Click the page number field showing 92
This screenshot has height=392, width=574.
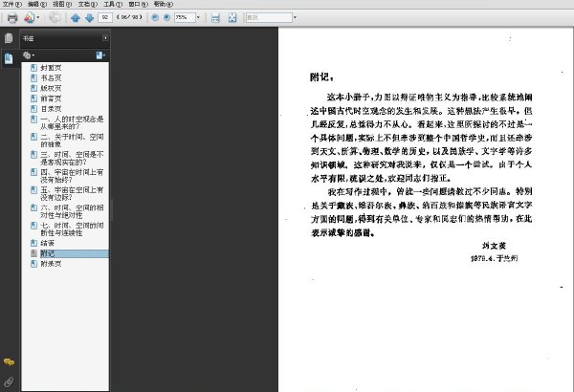(x=105, y=17)
